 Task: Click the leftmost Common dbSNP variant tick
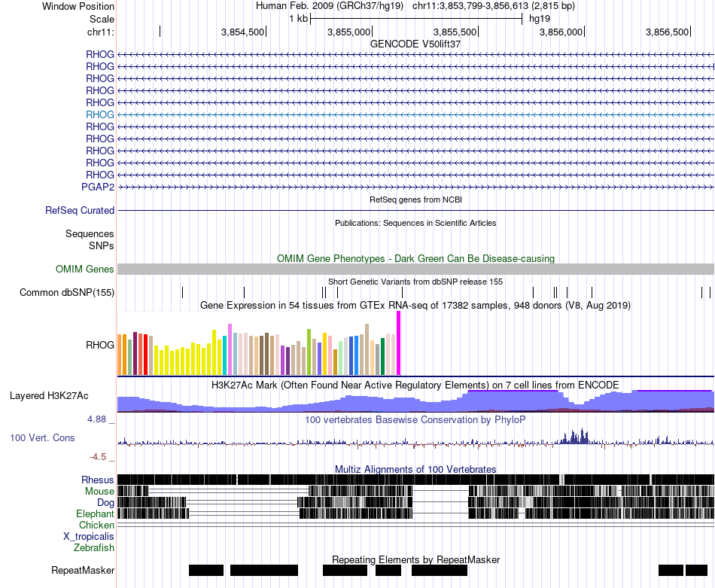[182, 292]
